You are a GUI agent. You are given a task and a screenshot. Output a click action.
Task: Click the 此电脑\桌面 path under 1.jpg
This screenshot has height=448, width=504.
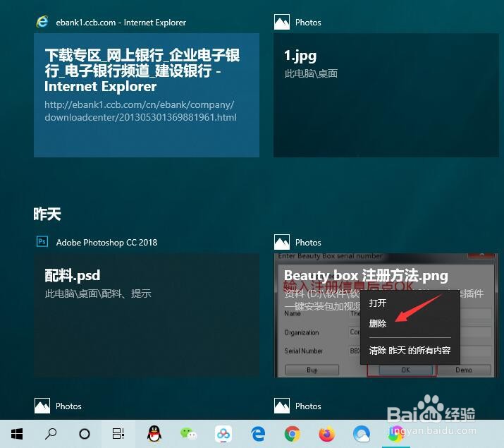[311, 73]
